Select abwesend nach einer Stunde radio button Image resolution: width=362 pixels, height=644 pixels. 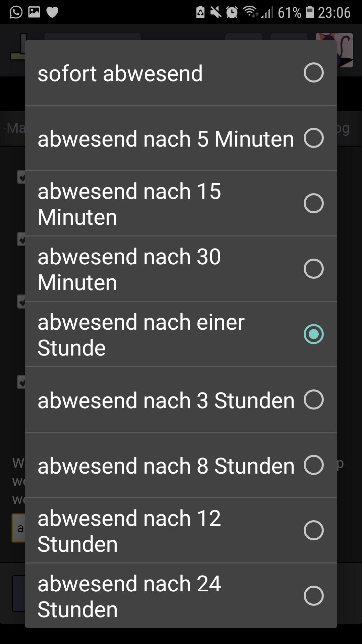tap(313, 334)
